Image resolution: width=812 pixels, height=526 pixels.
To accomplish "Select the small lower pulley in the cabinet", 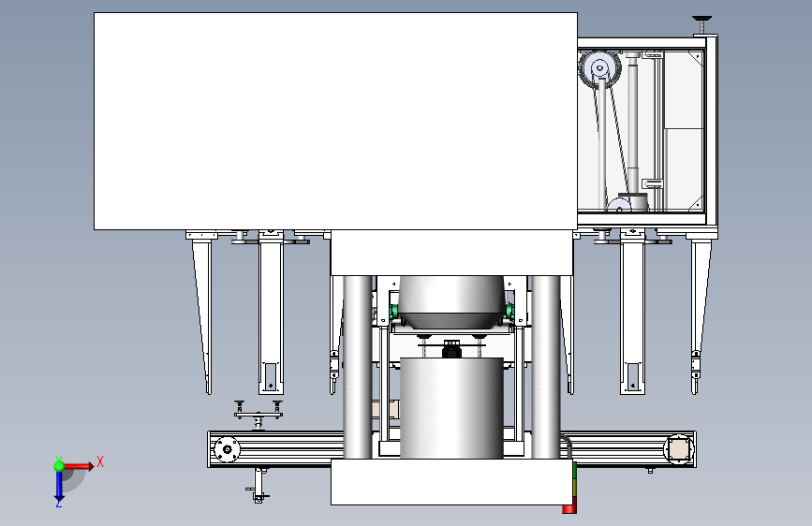I will pos(619,205).
